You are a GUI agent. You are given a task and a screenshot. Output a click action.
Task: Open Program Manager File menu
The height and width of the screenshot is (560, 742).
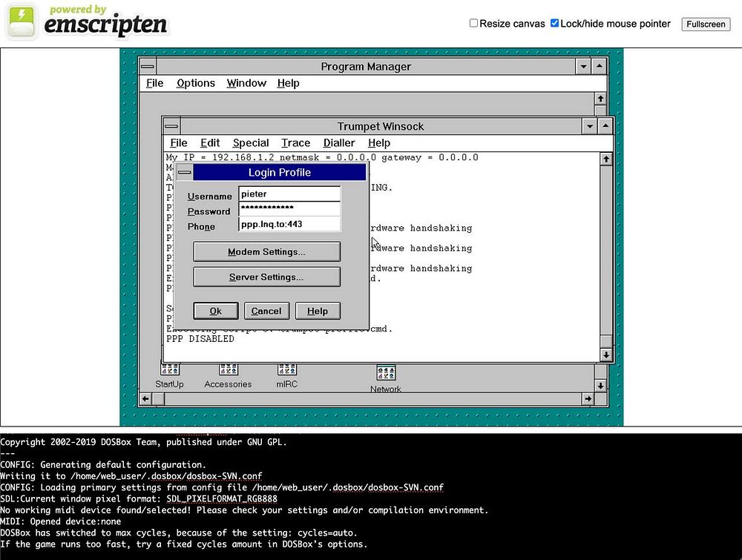point(155,83)
